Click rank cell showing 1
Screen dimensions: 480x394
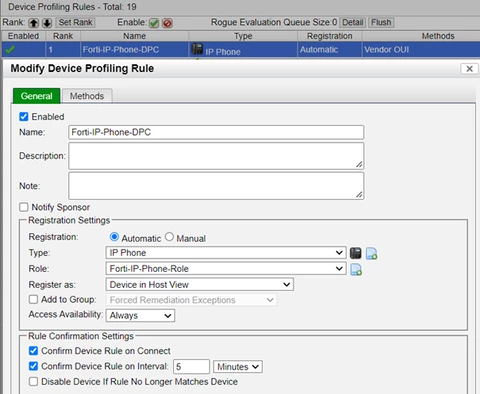[x=63, y=50]
